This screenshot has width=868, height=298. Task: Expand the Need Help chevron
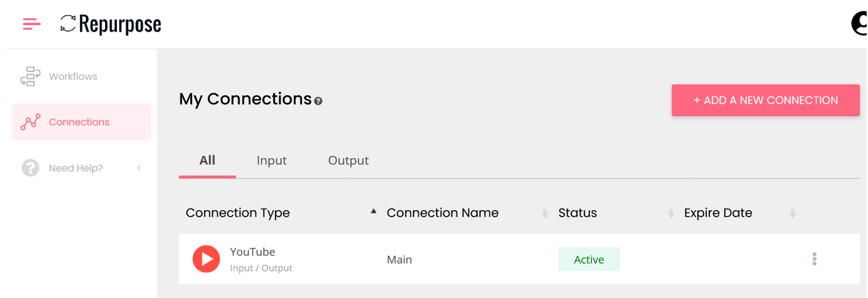tap(139, 168)
